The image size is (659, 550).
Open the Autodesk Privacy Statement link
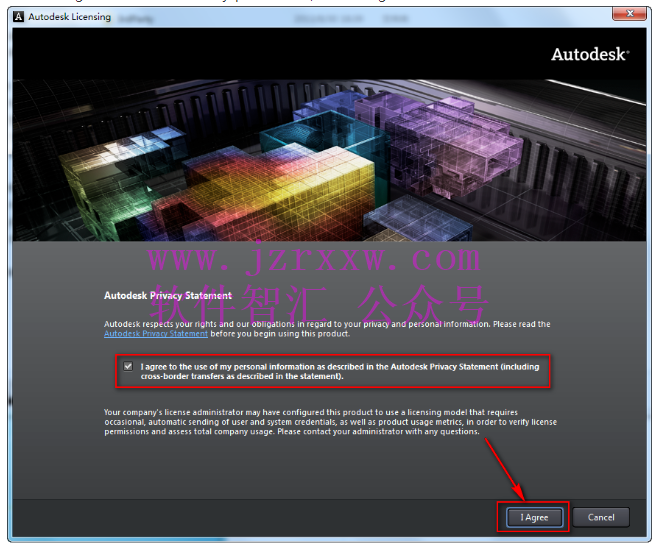pyautogui.click(x=156, y=334)
